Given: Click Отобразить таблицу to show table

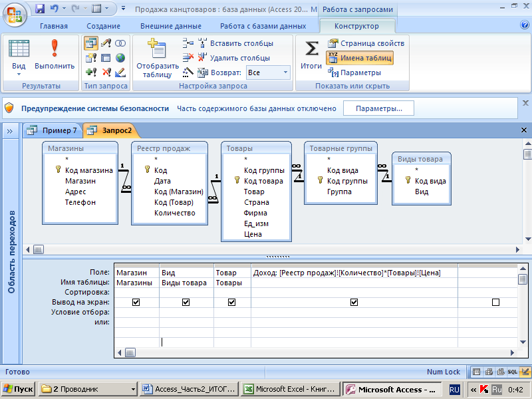Looking at the screenshot, I should pyautogui.click(x=158, y=59).
